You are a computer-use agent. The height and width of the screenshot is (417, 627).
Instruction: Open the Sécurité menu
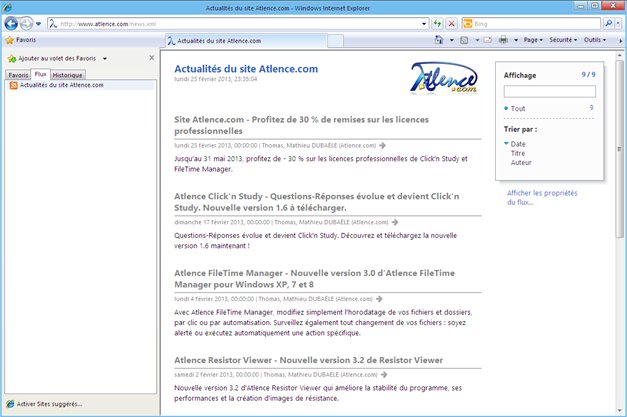pos(563,40)
